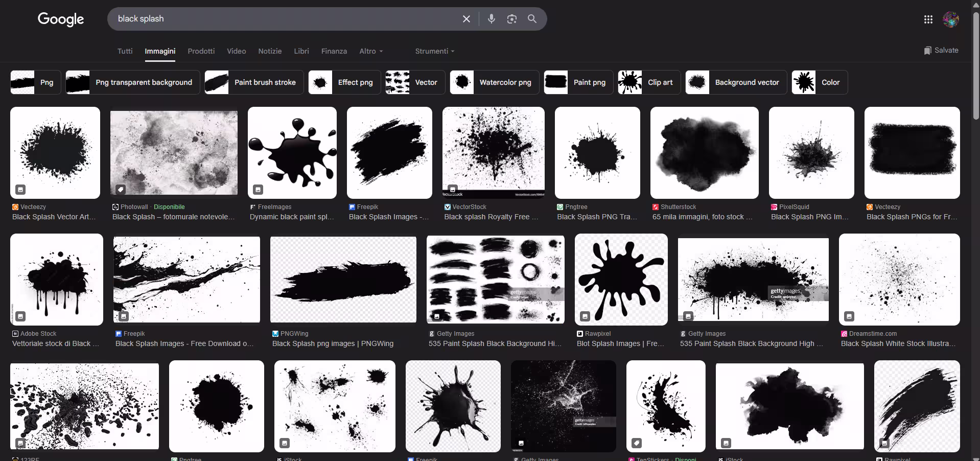Click the magnifying glass search button
Screen dimensions: 980x461
[x=532, y=19]
